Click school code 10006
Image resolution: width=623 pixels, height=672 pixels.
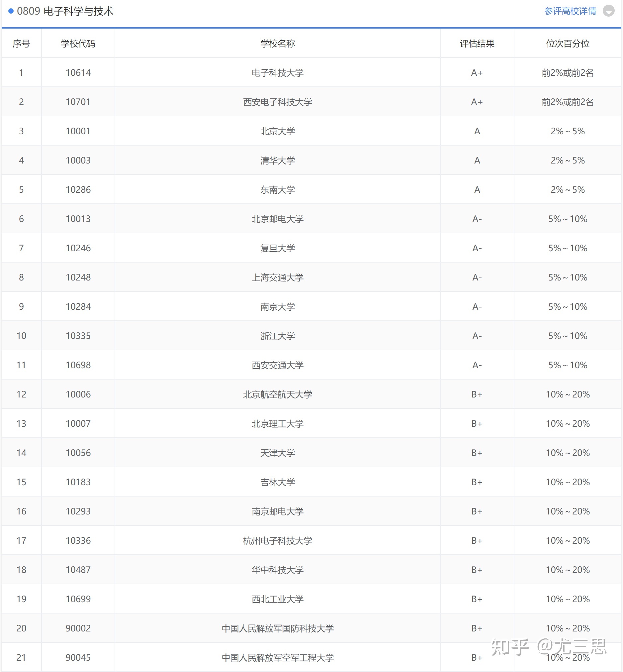click(x=78, y=394)
